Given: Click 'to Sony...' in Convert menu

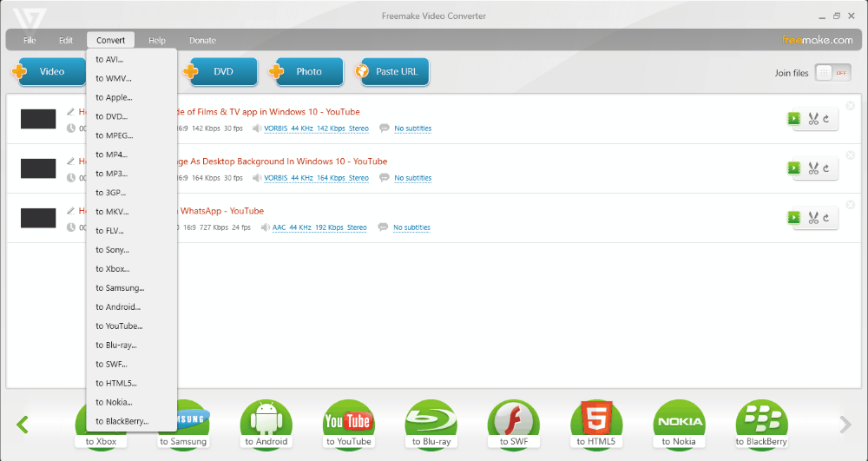Looking at the screenshot, I should (x=132, y=249).
